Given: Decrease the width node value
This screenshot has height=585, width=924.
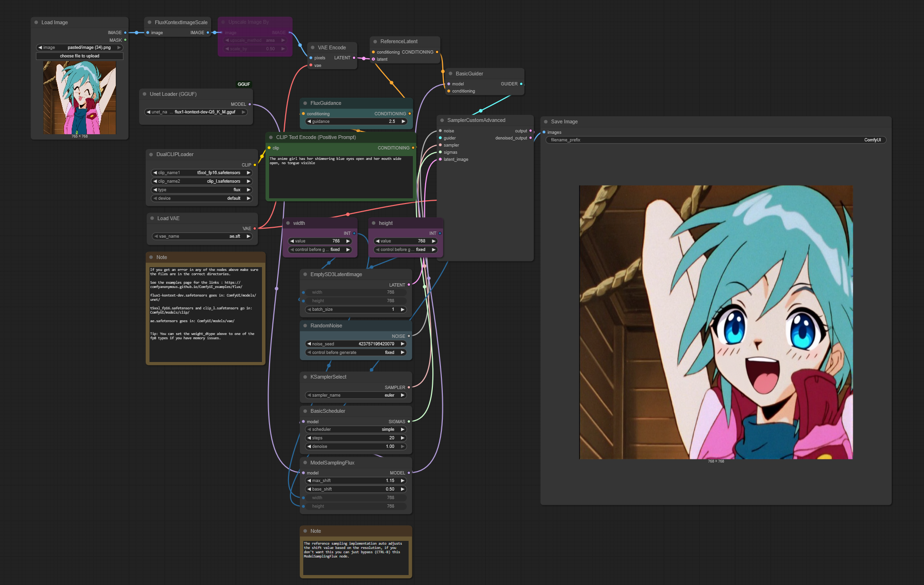Looking at the screenshot, I should (292, 241).
